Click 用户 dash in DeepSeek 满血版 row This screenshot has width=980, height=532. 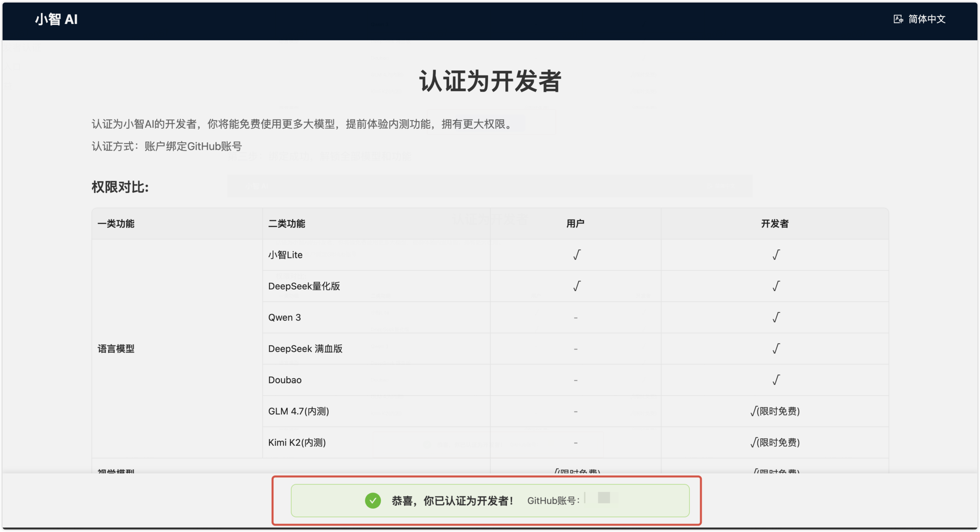coord(576,349)
